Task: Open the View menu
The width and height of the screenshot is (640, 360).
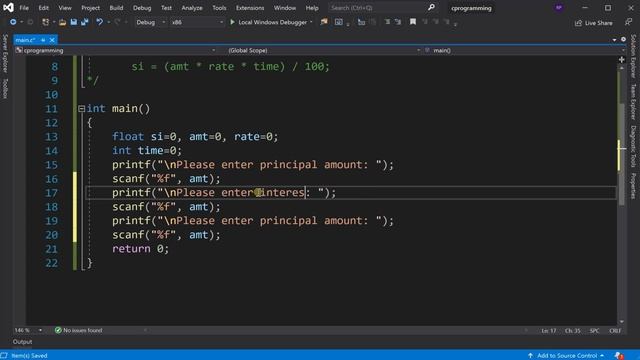Action: [64, 8]
